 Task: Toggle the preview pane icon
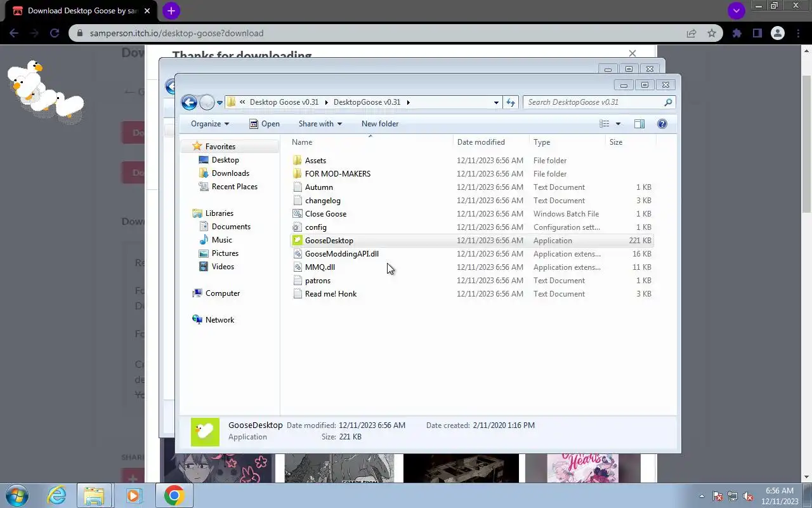[639, 124]
